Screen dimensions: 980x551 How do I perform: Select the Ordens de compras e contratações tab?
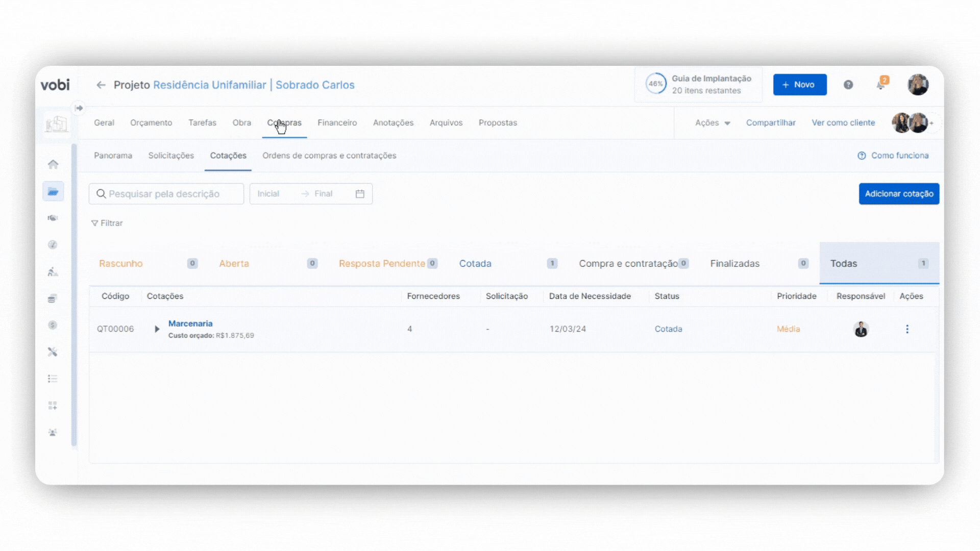pyautogui.click(x=329, y=156)
